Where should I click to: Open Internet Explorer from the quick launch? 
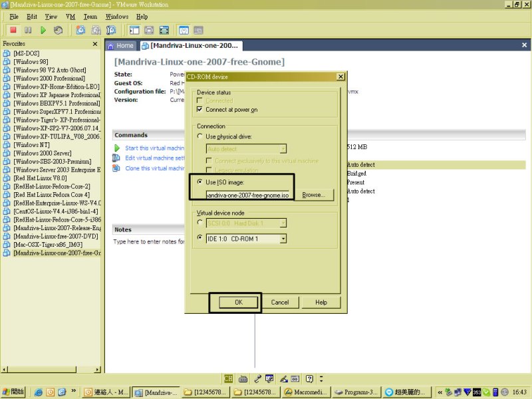[x=39, y=392]
